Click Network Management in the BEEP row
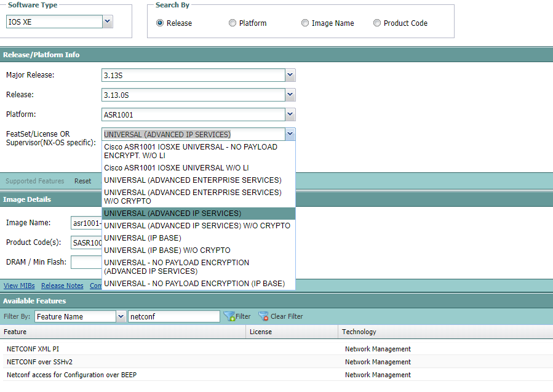The width and height of the screenshot is (553, 392). (378, 375)
